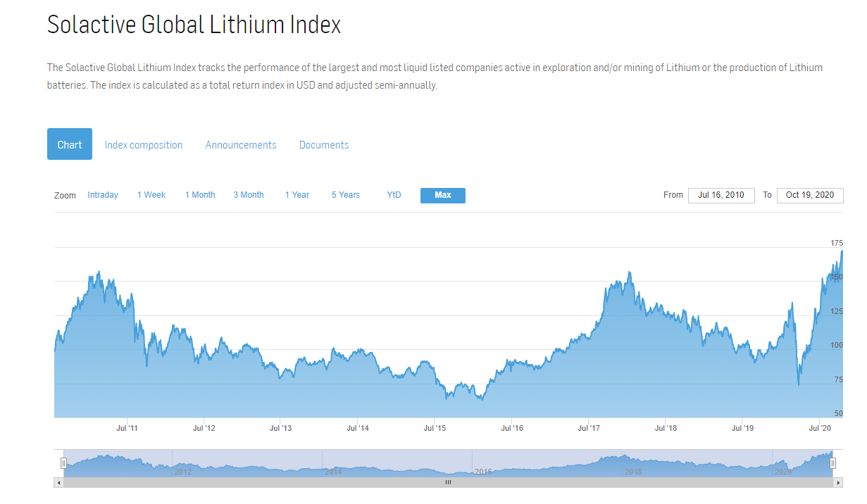Click the Zoom label text

pos(65,196)
